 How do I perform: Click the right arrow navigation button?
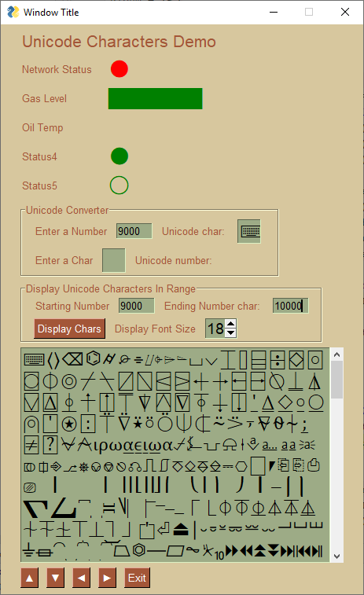coord(107,578)
